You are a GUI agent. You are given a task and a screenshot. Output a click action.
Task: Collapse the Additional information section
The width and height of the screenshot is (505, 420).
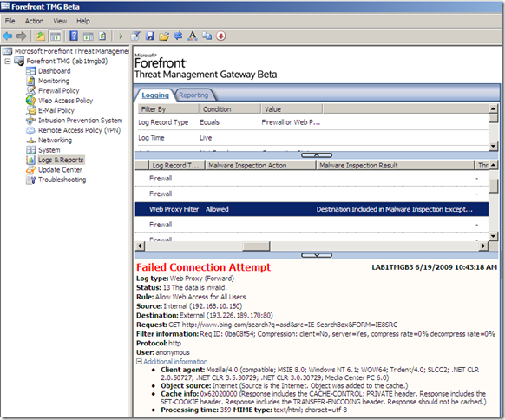(139, 361)
